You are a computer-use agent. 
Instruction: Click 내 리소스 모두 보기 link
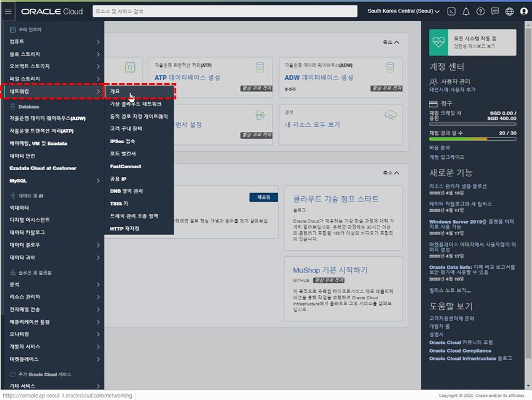click(x=312, y=124)
